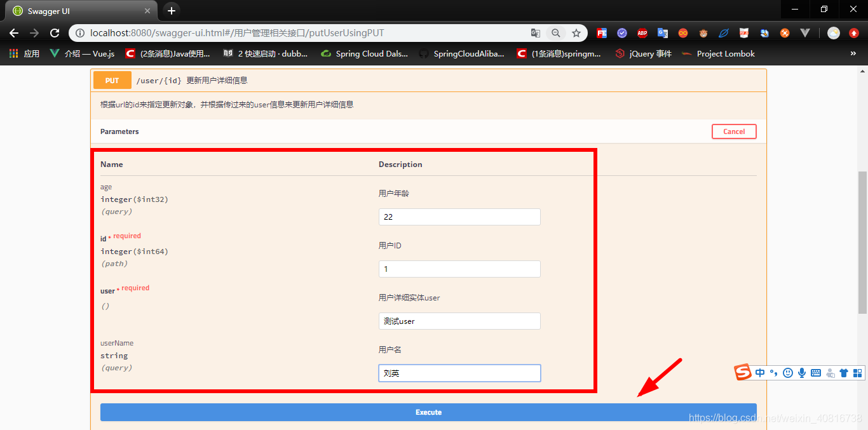
Task: Cancel the try-it-out parameters editing
Action: click(734, 131)
